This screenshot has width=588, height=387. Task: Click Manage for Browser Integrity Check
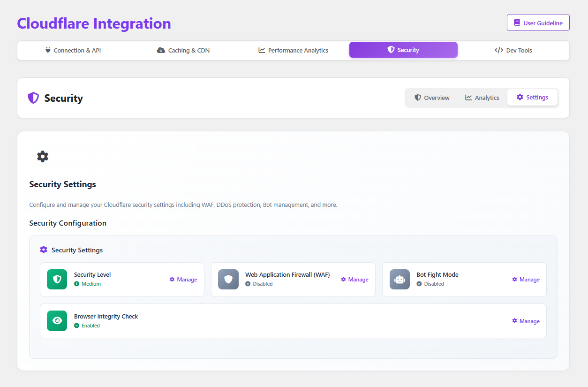(x=526, y=321)
